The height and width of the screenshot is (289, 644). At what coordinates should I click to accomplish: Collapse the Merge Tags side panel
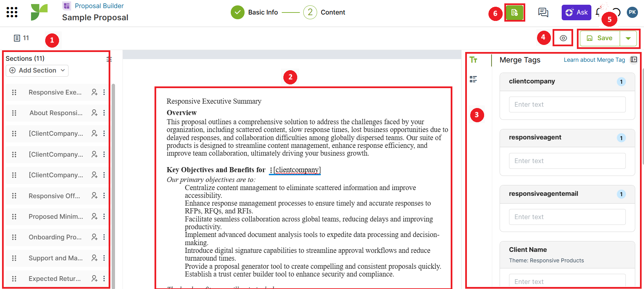pos(634,59)
